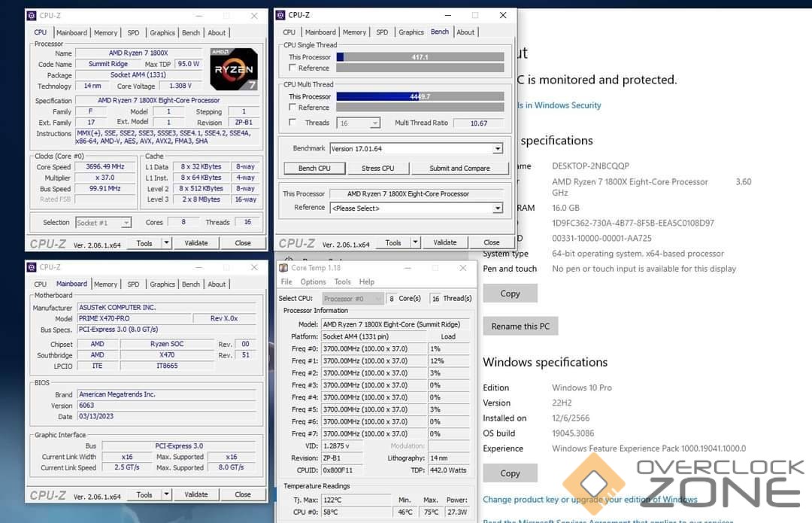Viewport: 812px width, 523px height.
Task: Click the Stress CPU button
Action: coord(378,168)
